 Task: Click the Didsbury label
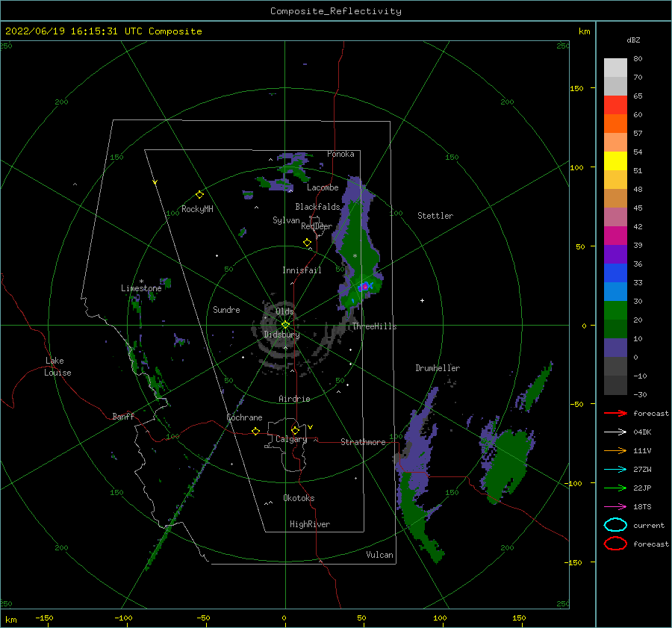pyautogui.click(x=281, y=335)
